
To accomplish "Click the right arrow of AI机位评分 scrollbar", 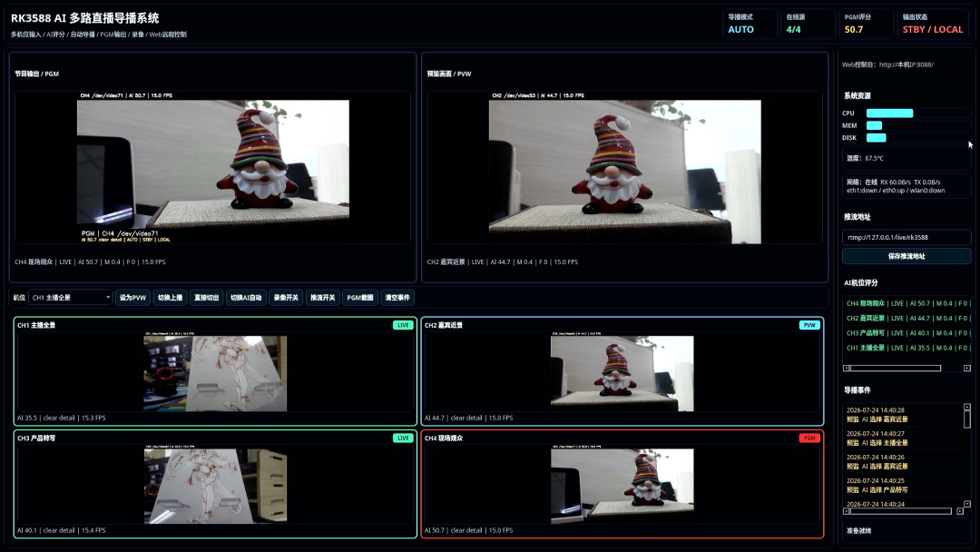I will (967, 369).
